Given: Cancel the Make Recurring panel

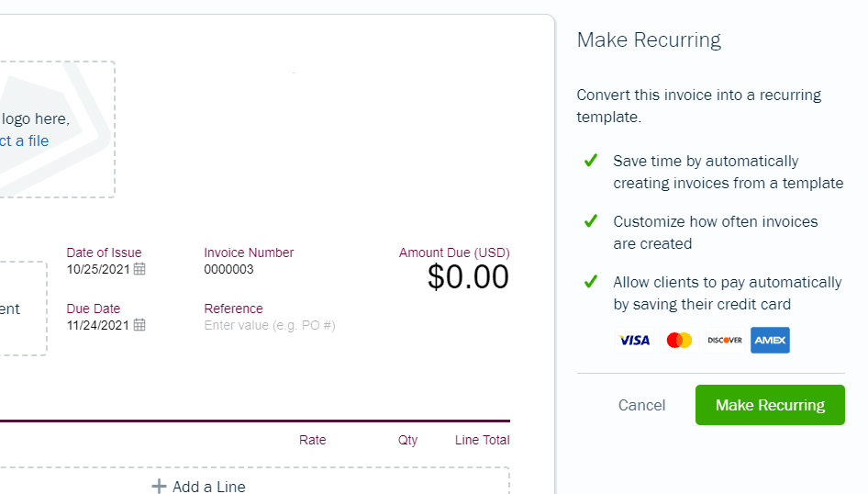Looking at the screenshot, I should click(641, 405).
